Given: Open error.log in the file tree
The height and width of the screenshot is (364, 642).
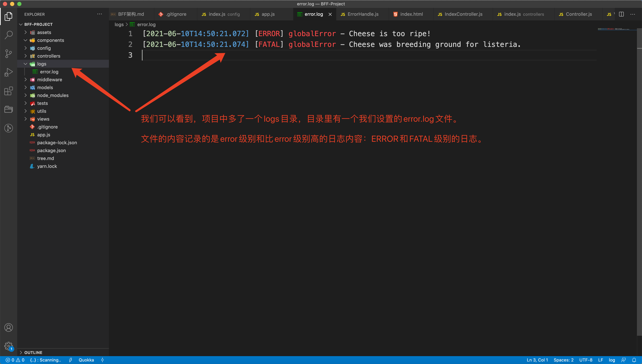Looking at the screenshot, I should point(63,72).
